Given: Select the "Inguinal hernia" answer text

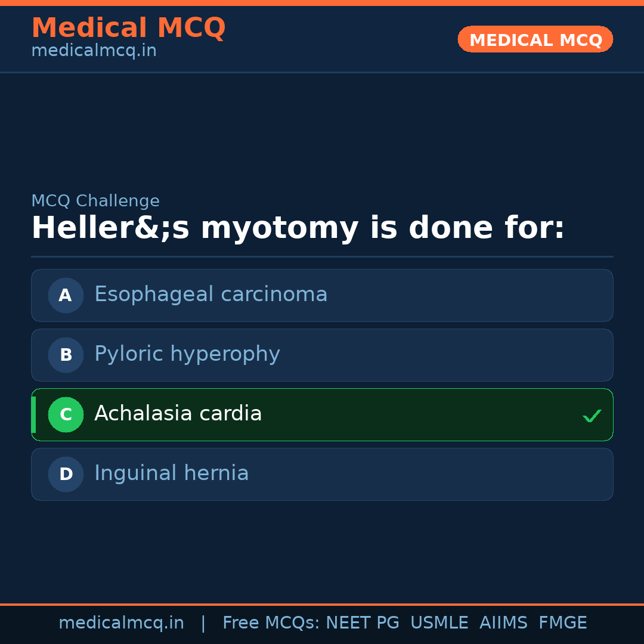Looking at the screenshot, I should tap(171, 473).
